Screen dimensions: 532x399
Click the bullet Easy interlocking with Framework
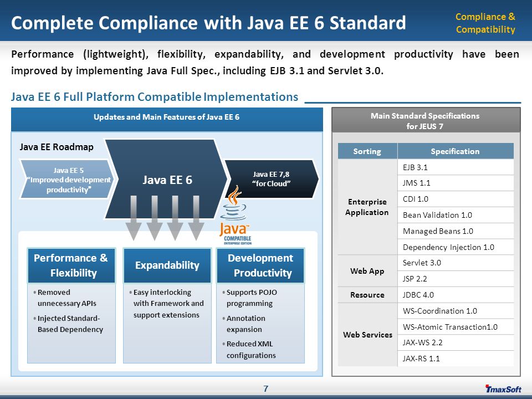(x=166, y=304)
